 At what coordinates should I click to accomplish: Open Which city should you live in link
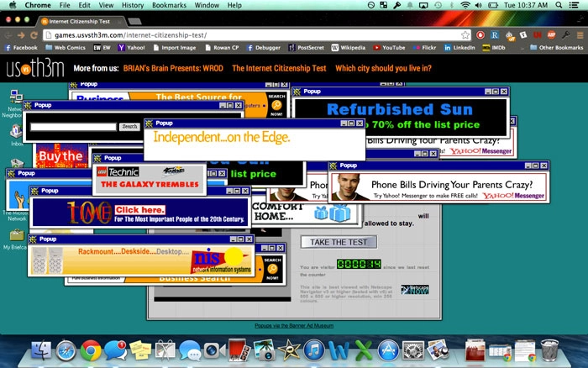[383, 68]
